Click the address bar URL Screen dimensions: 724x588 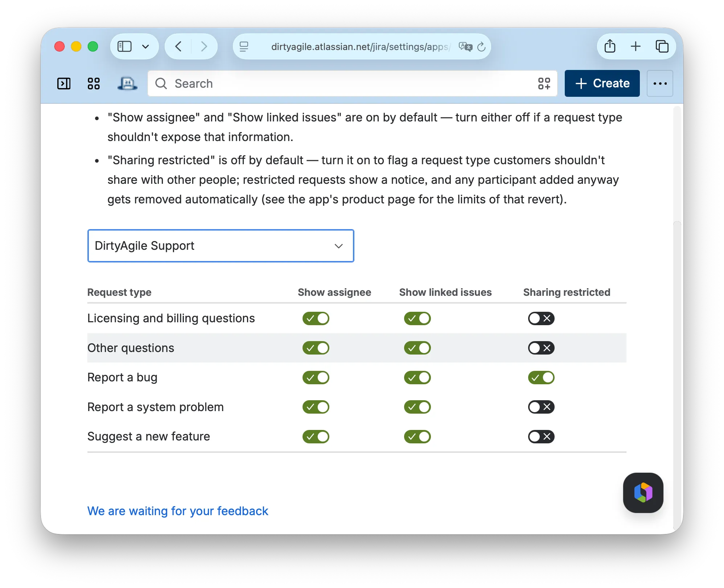(x=361, y=47)
